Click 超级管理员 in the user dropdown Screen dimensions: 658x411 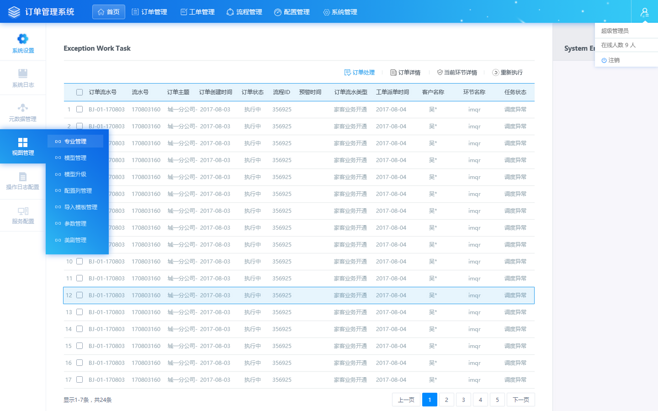point(615,31)
